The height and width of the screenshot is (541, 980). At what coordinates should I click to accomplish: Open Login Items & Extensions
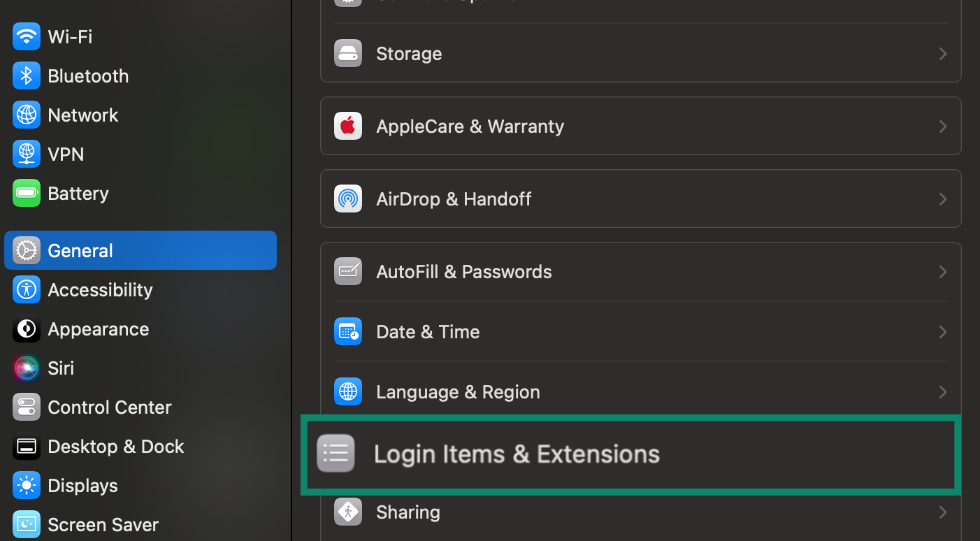coord(517,454)
